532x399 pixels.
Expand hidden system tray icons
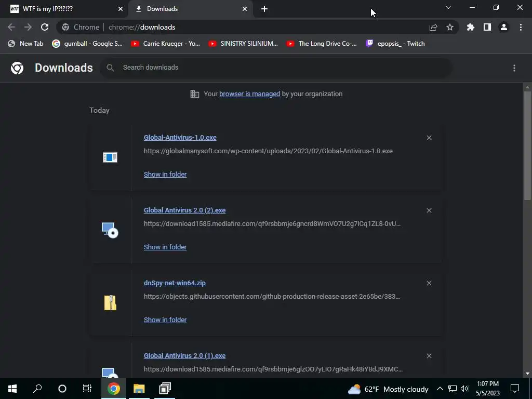(x=440, y=389)
